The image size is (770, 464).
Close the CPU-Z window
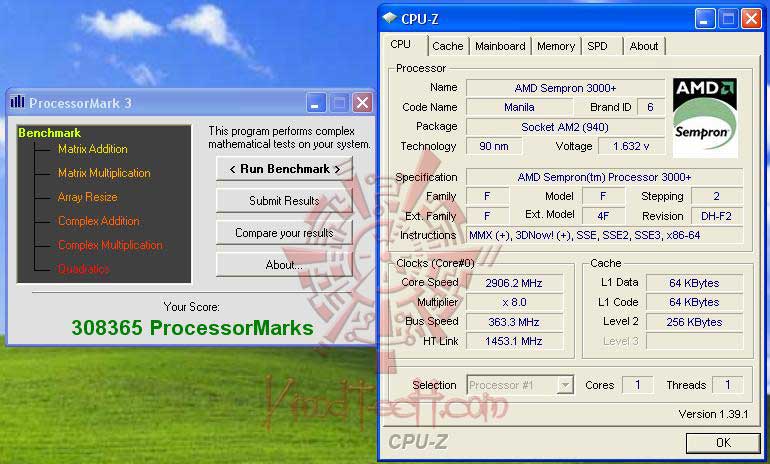[751, 19]
